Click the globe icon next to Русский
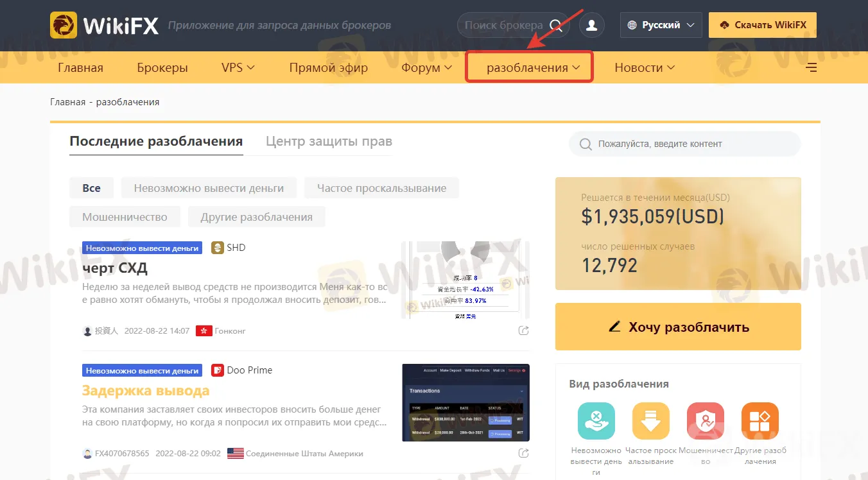This screenshot has width=868, height=480. point(632,25)
